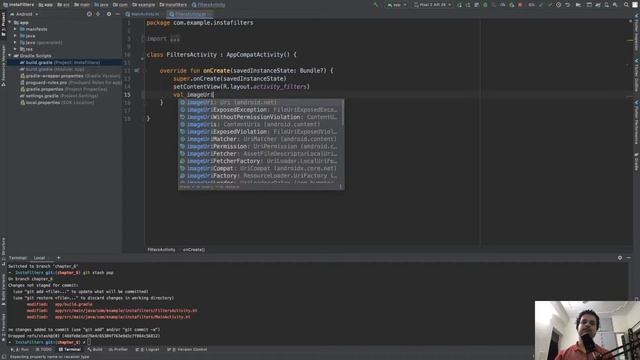Viewport: 640px width, 360px height.
Task: Open the Build Variants side tab
Action: pos(3,291)
